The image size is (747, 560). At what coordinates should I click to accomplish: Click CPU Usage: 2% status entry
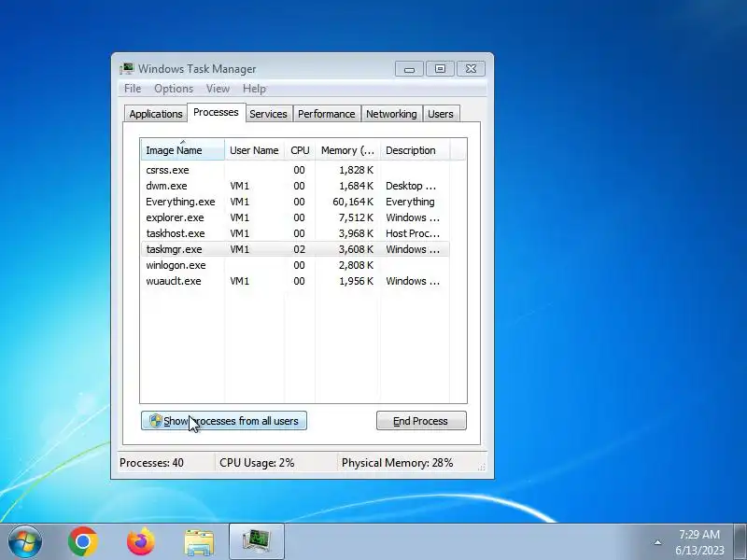[x=257, y=463]
